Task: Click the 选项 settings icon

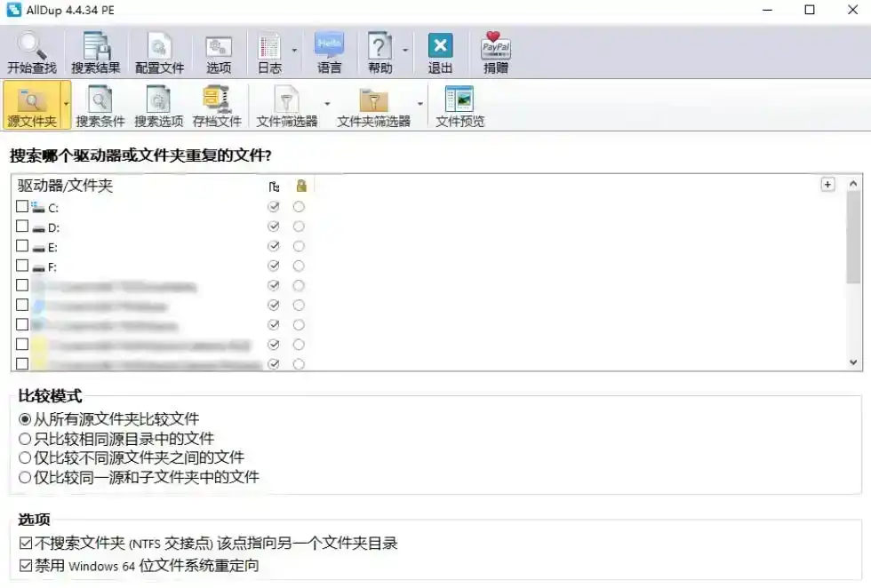Action: [219, 46]
